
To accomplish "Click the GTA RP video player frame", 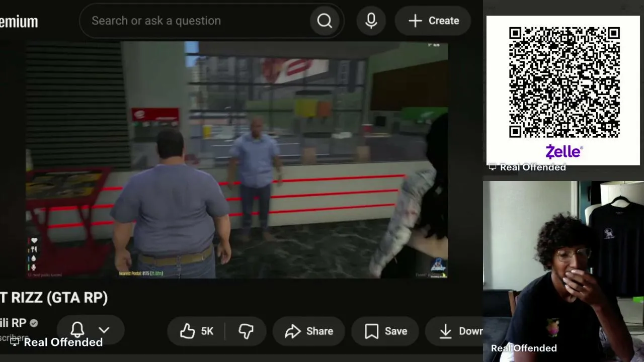I will [236, 160].
